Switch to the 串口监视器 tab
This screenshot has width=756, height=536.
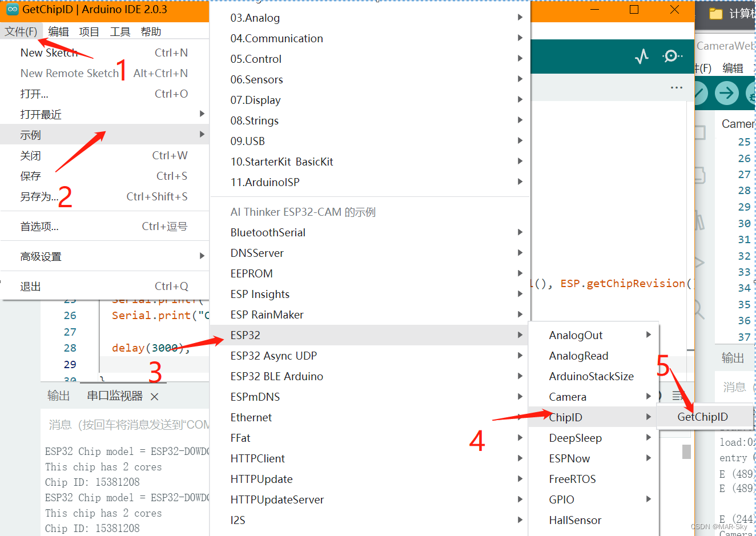click(115, 396)
